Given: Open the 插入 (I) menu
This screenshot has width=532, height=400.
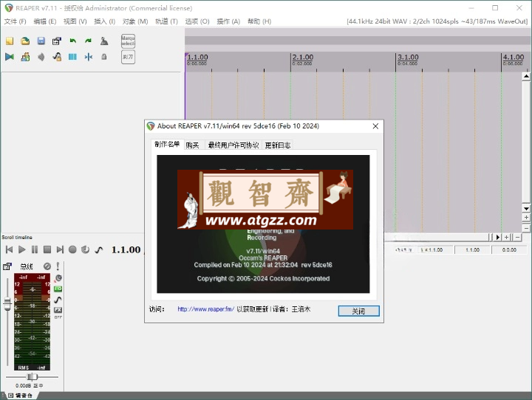Looking at the screenshot, I should (104, 21).
